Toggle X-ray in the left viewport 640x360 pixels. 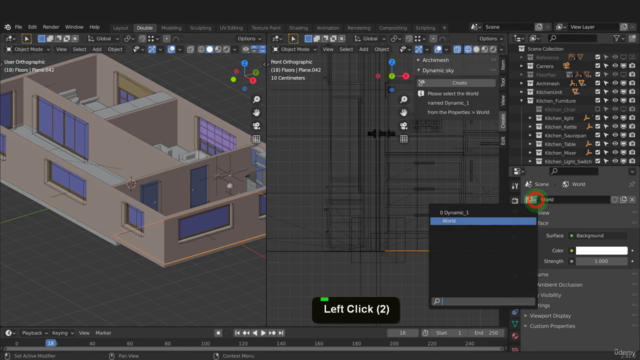(190, 49)
